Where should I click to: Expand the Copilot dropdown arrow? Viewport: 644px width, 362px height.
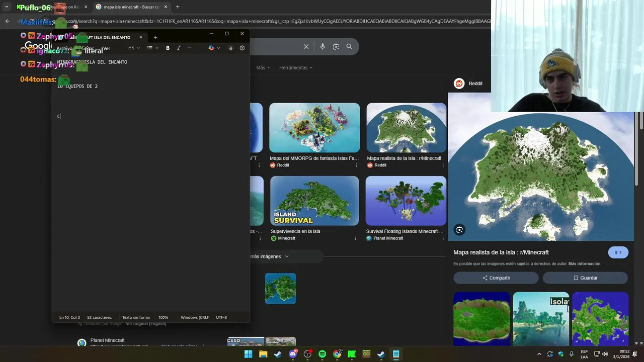point(218,48)
